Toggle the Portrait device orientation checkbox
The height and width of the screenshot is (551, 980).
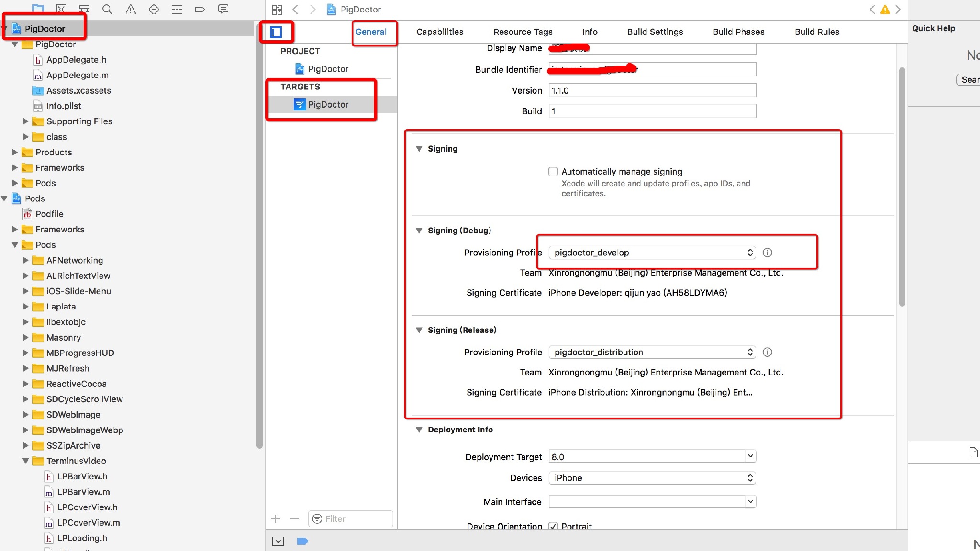[x=553, y=526]
